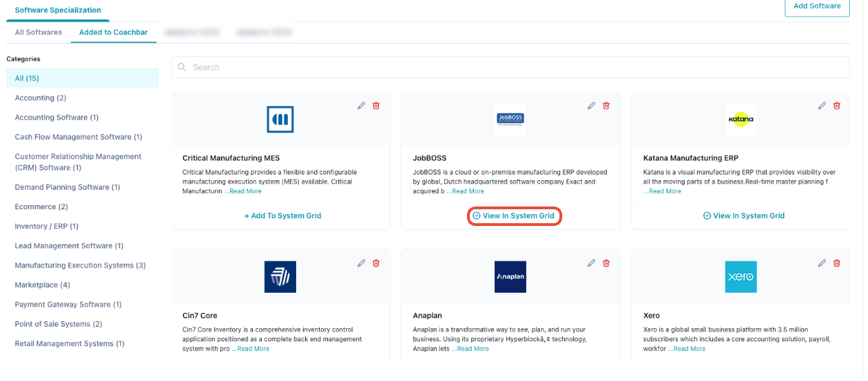Image resolution: width=868 pixels, height=381 pixels.
Task: Click the edit pencil on Critical Manufacturing MES
Action: (361, 106)
